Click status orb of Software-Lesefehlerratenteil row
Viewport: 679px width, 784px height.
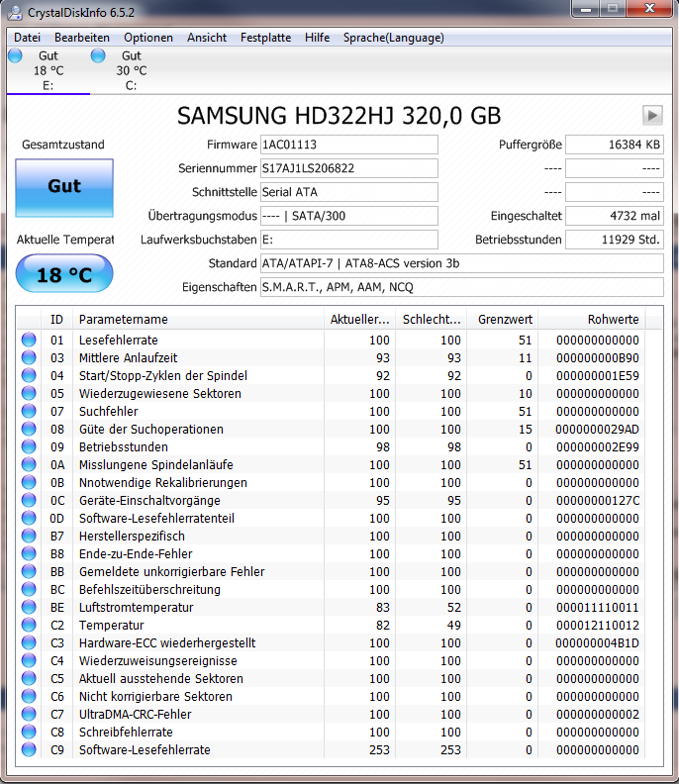pyautogui.click(x=29, y=518)
